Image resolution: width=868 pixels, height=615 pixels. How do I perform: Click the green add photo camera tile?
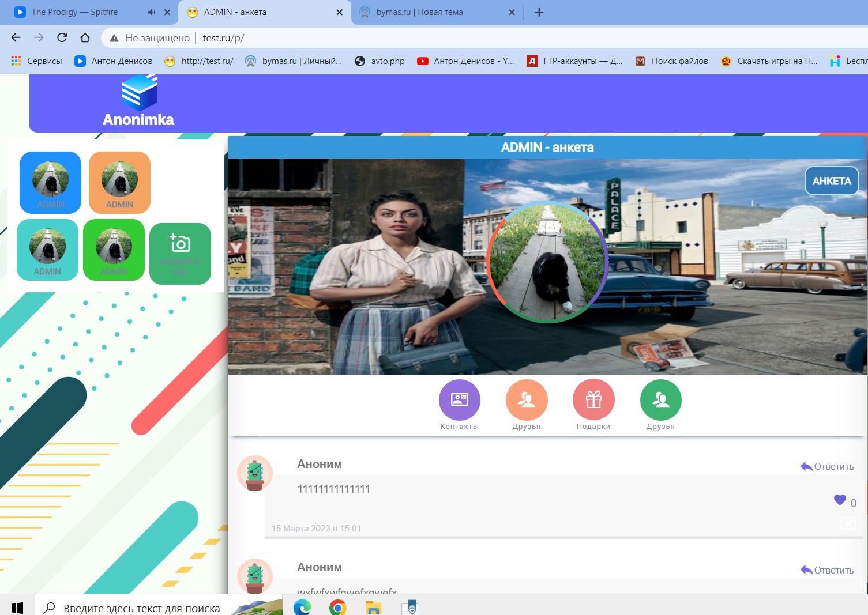pyautogui.click(x=180, y=254)
